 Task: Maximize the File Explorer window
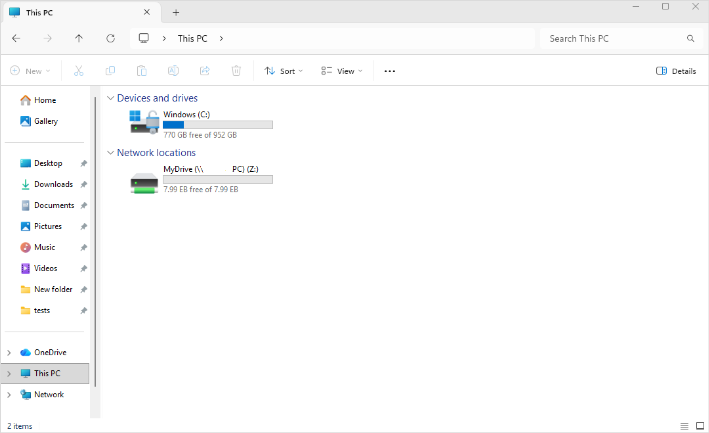[x=665, y=6]
